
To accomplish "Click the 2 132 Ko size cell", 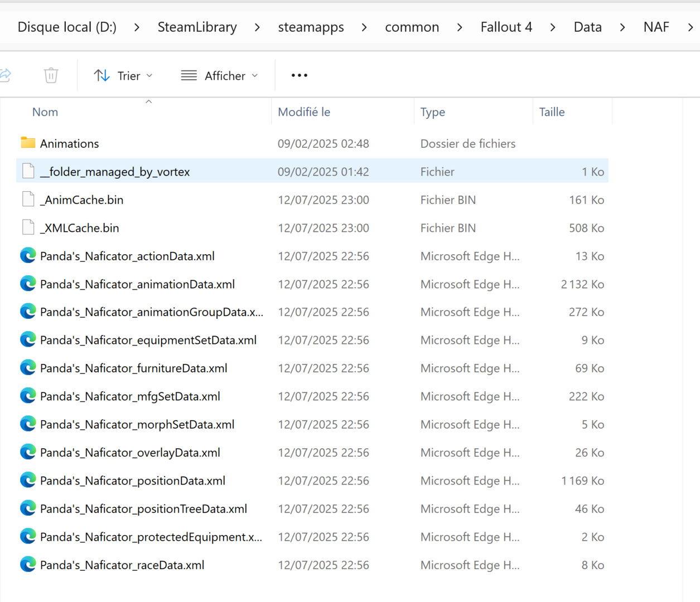I will click(x=582, y=284).
